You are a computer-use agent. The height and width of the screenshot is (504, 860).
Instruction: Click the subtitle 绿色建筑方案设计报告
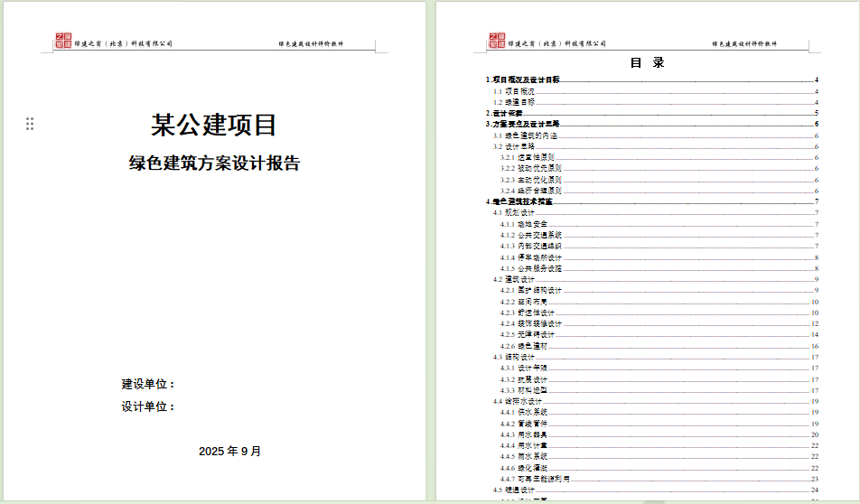pos(214,163)
